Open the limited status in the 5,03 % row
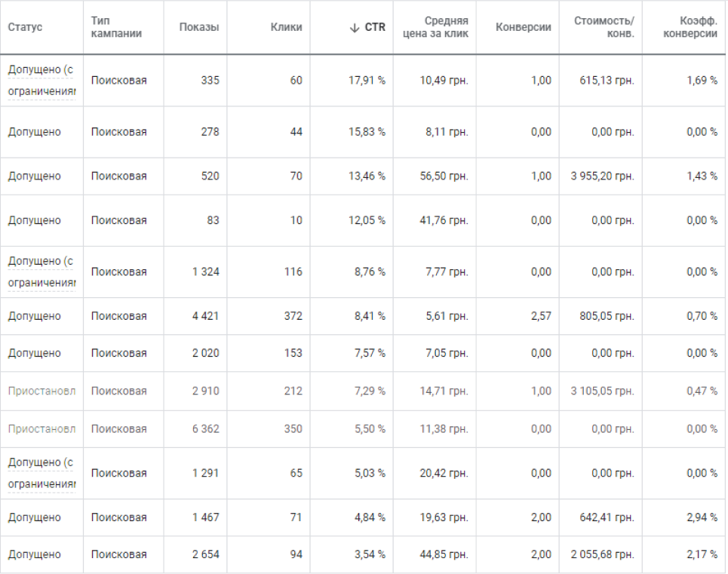 point(41,474)
